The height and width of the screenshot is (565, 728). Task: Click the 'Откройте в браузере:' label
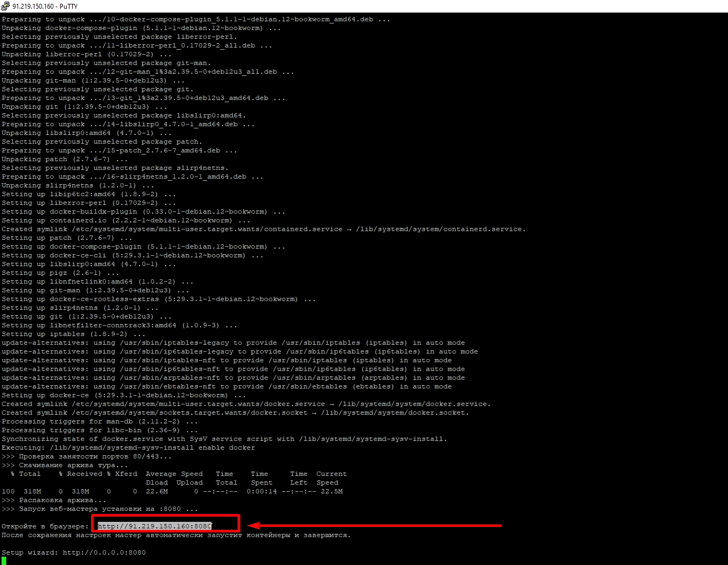45,526
